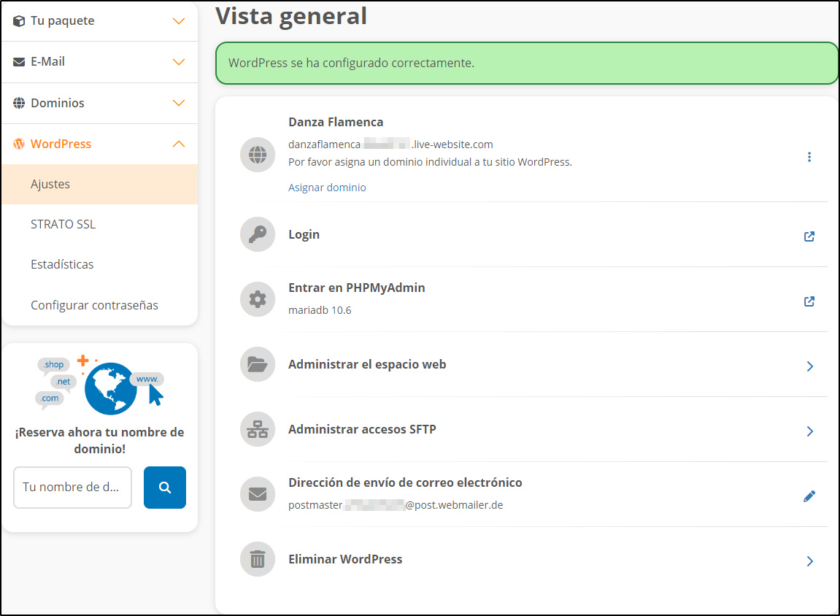Select Ajustes in the WordPress menu
Viewport: 840px width, 616px height.
pyautogui.click(x=50, y=184)
